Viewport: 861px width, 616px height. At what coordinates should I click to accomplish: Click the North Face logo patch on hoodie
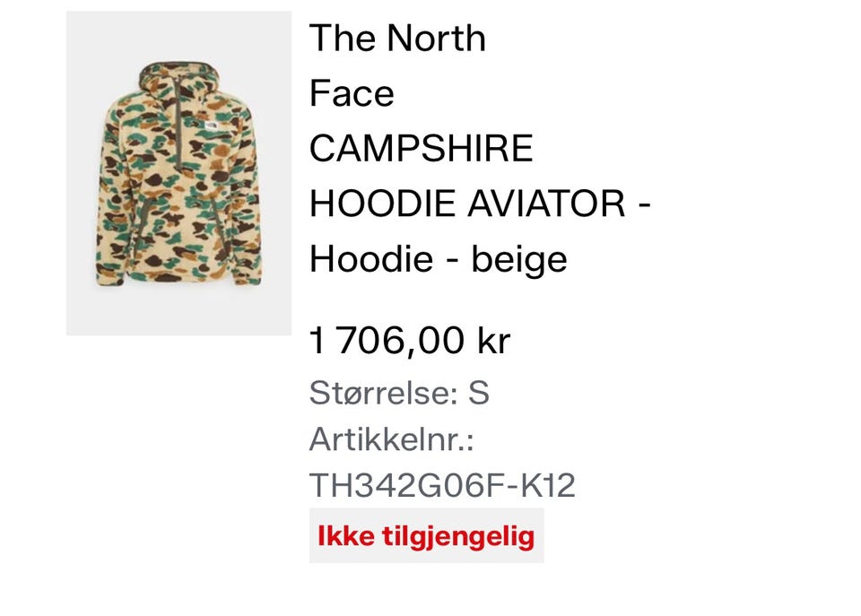(212, 126)
